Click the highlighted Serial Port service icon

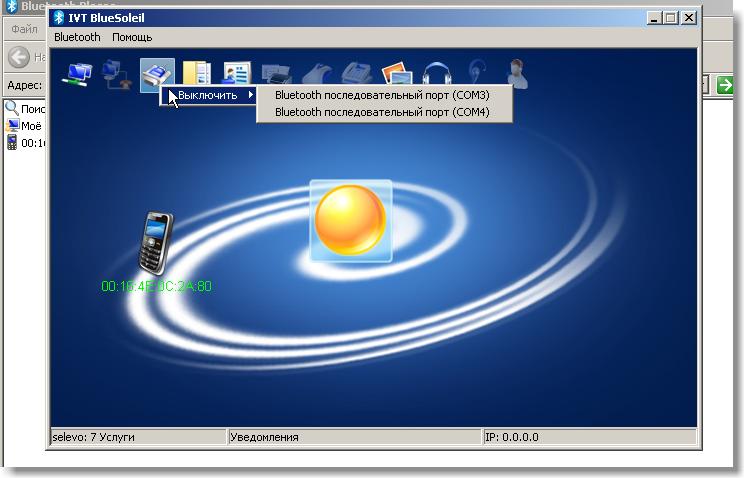tap(157, 74)
